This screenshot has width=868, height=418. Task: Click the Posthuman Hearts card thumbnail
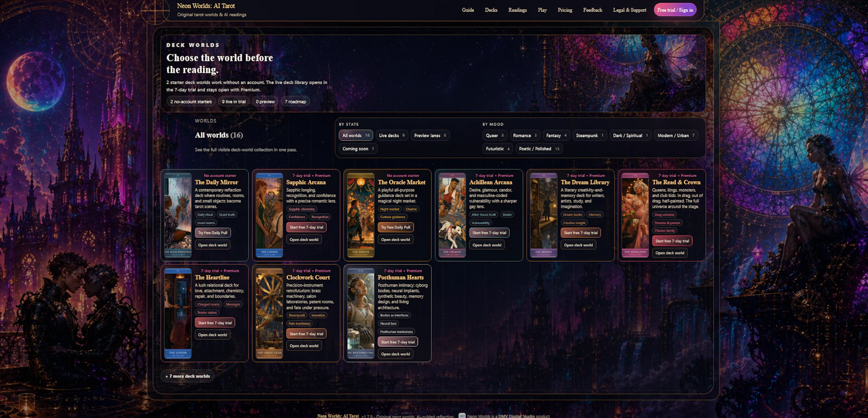(x=361, y=313)
